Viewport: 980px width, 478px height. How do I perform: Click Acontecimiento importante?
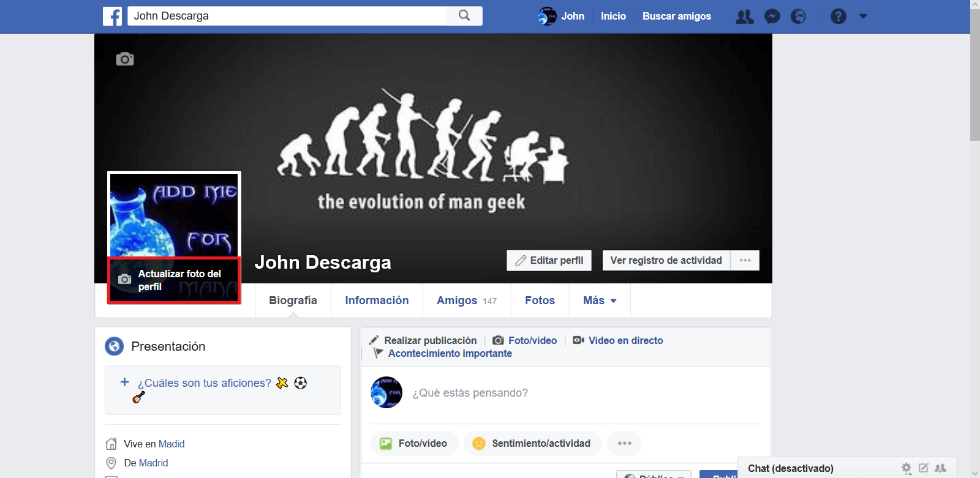click(443, 353)
